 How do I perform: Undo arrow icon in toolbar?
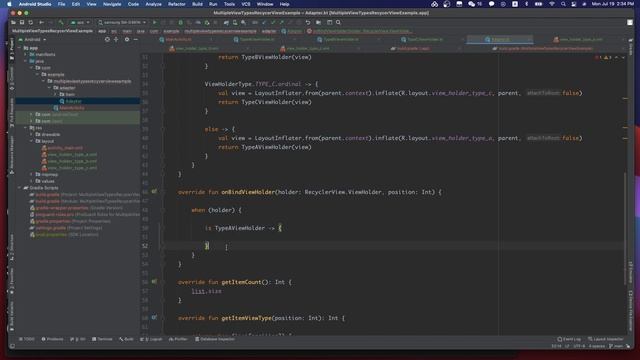308,22
